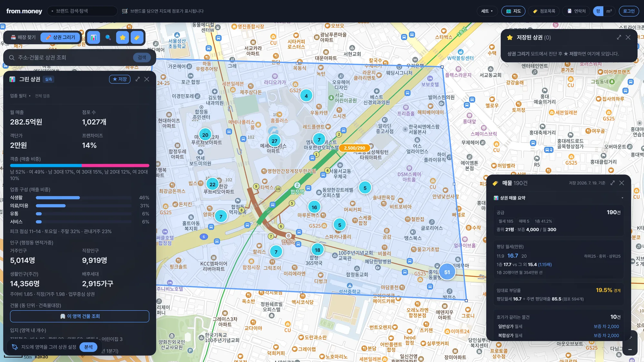This screenshot has height=362, width=644.
Task: Expand the 저장된 상권 panel
Action: point(619,37)
